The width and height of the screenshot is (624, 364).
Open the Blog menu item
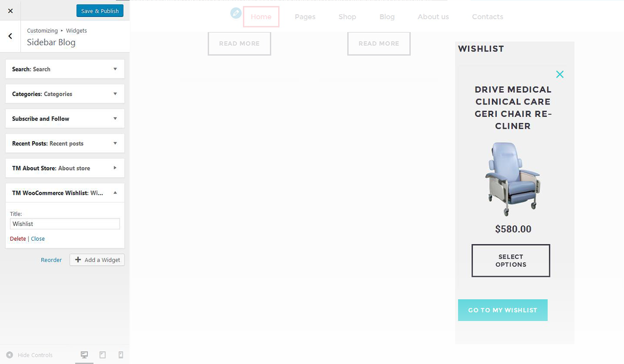[x=387, y=17]
